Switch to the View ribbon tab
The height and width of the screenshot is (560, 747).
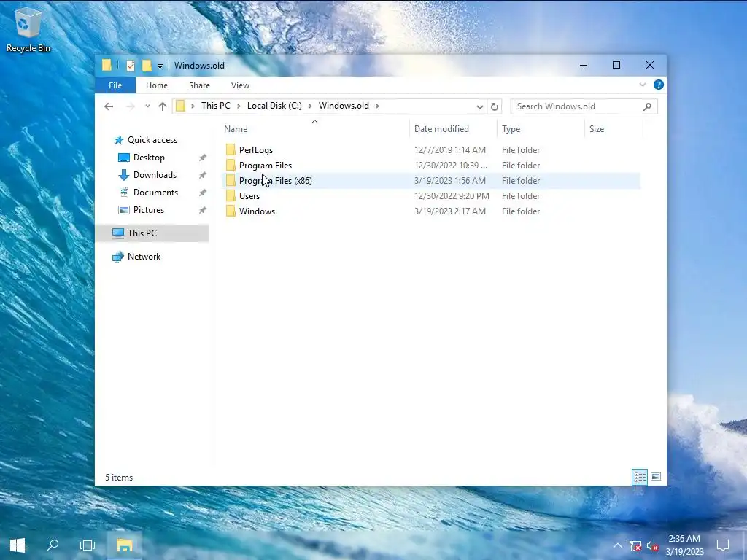240,85
